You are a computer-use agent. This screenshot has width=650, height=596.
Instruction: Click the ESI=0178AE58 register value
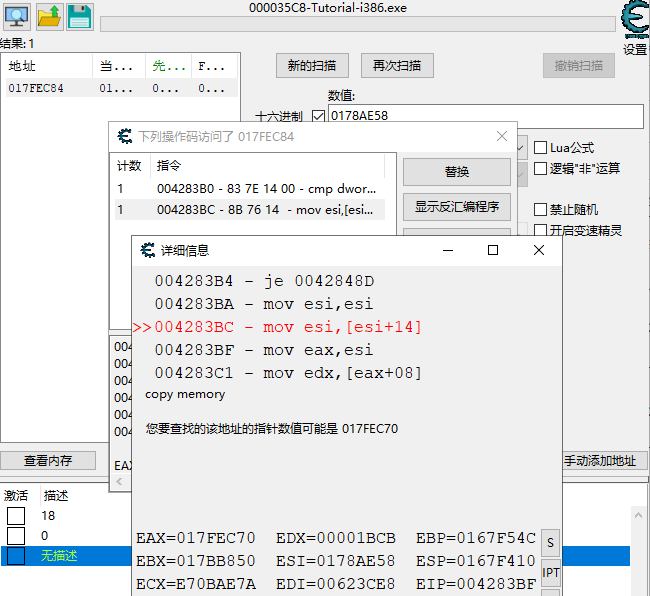336,561
